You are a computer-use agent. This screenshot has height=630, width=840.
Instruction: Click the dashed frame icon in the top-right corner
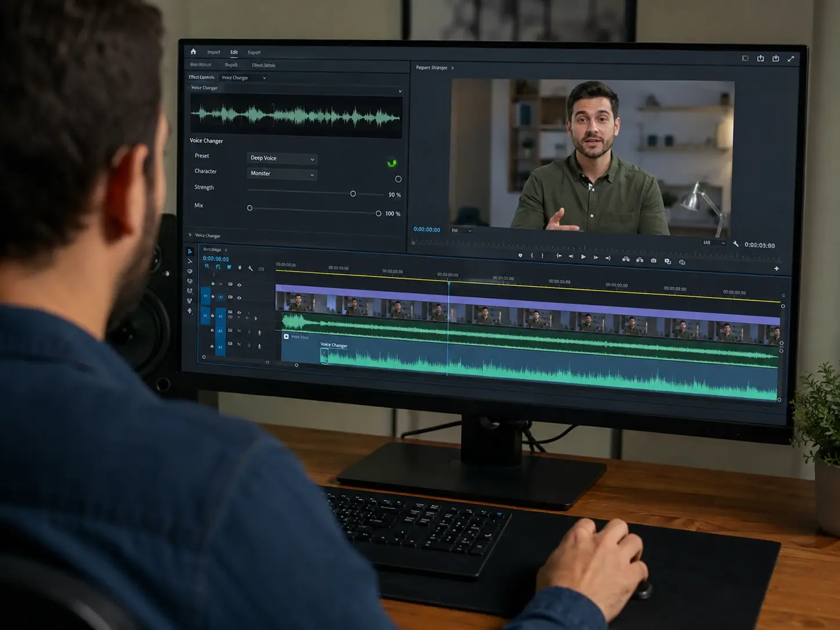point(745,58)
